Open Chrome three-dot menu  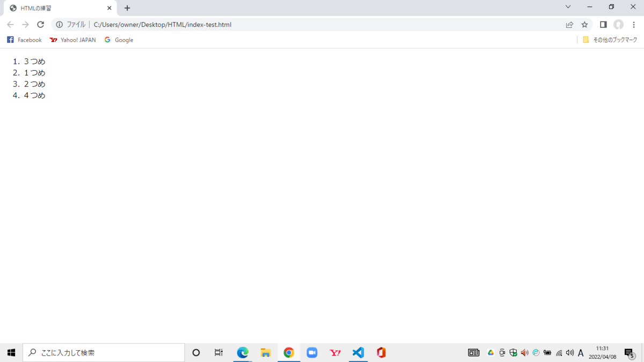[x=634, y=25]
